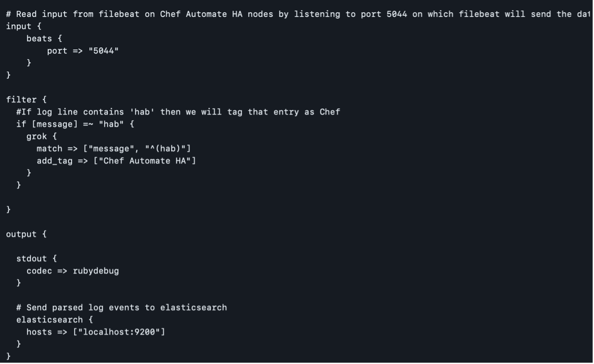Screen dimensions: 594x364
Task: Click the 'filter' block keyword
Action: coord(22,100)
